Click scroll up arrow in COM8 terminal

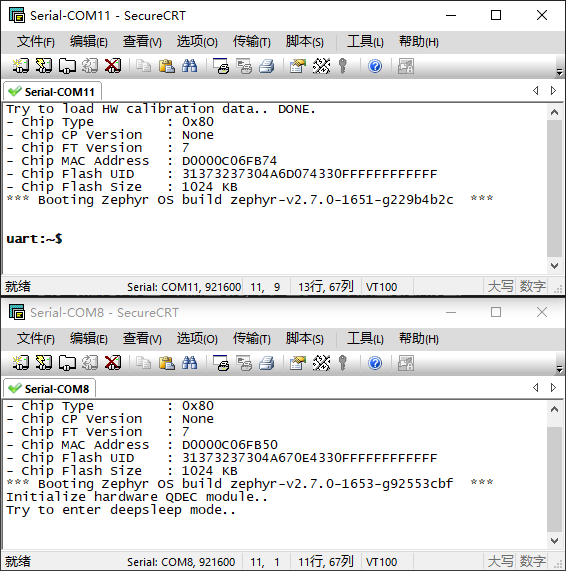pyautogui.click(x=554, y=409)
